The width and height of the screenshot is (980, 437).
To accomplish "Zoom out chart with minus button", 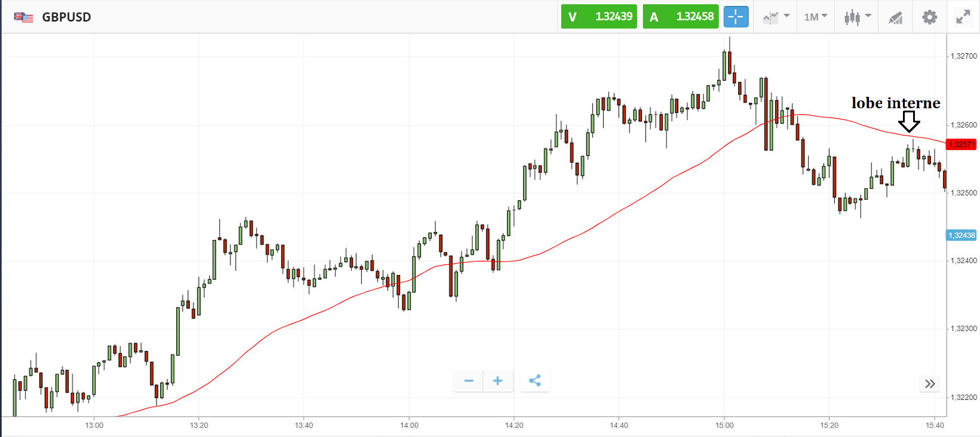I will (469, 381).
